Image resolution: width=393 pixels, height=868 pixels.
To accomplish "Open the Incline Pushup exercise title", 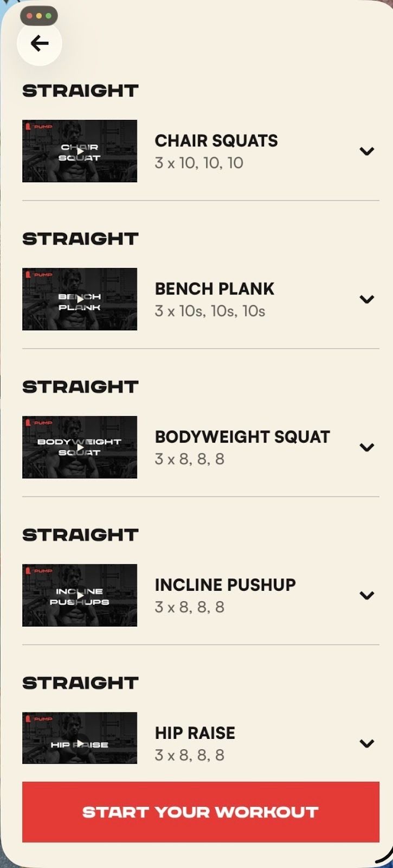I will point(226,585).
